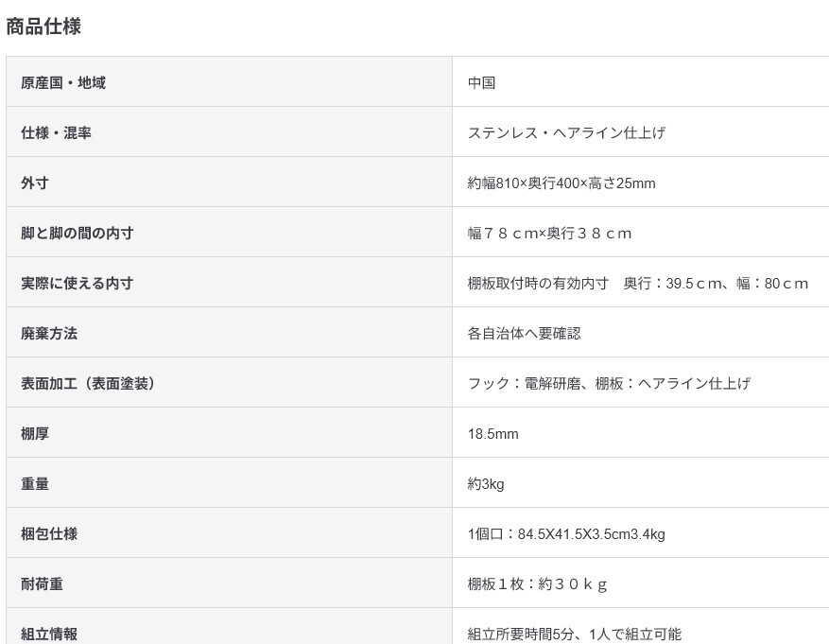Click フック：電解研磨 surface finish text
This screenshot has width=829, height=644.
pos(524,383)
